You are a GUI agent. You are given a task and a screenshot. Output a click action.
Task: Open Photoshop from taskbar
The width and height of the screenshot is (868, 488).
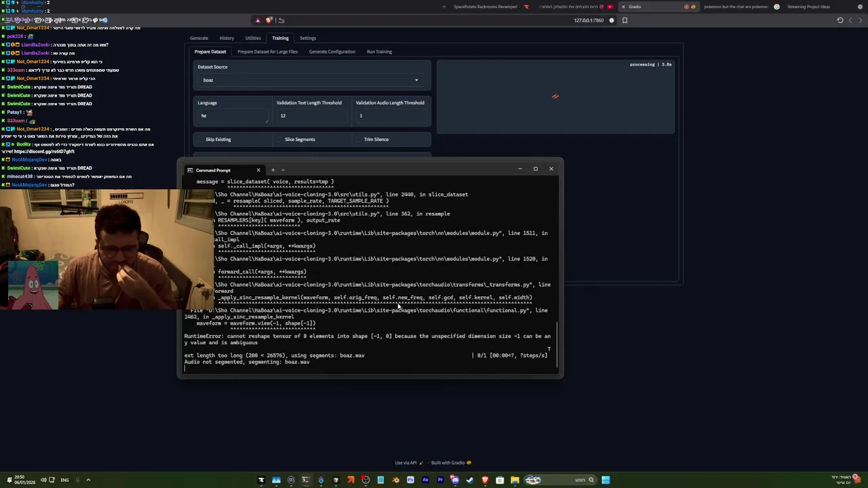pos(410,480)
